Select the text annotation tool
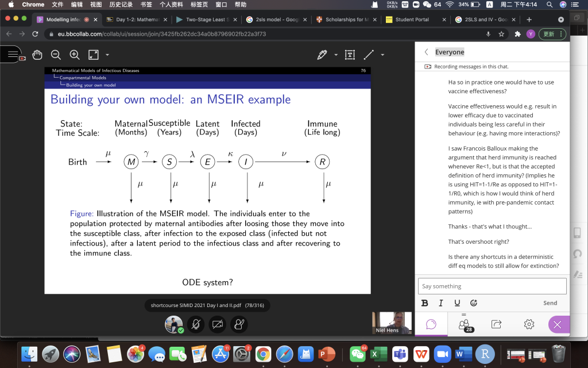Image resolution: width=588 pixels, height=368 pixels. click(x=350, y=55)
